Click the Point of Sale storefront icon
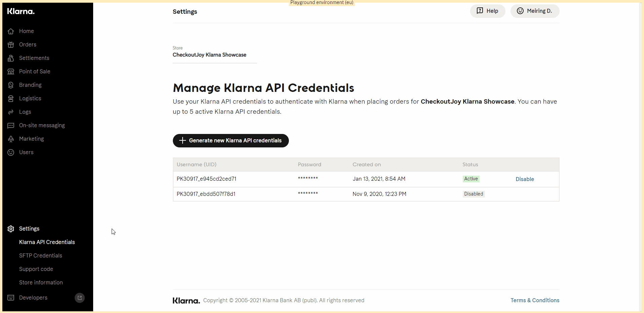Viewport: 644px width, 313px height. click(x=11, y=72)
